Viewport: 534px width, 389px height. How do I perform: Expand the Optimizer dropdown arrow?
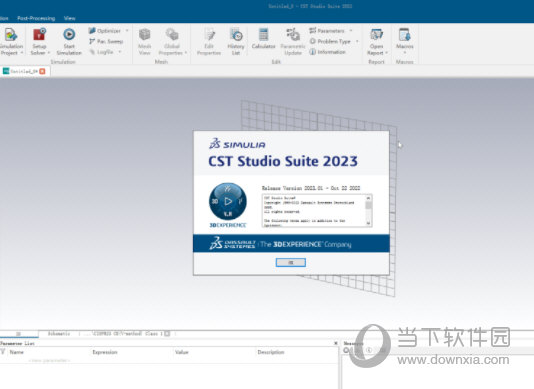pos(127,31)
